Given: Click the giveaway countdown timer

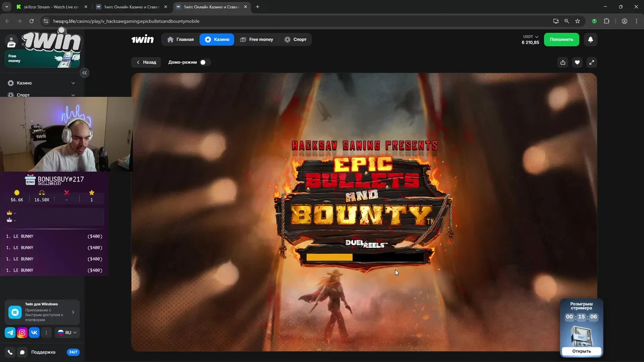Looking at the screenshot, I should 582,317.
